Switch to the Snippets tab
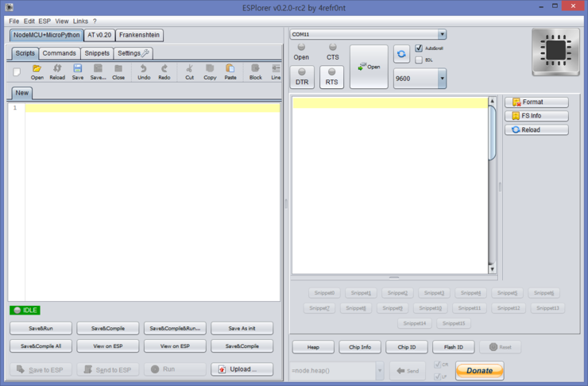Image resolution: width=588 pixels, height=386 pixels. [97, 53]
